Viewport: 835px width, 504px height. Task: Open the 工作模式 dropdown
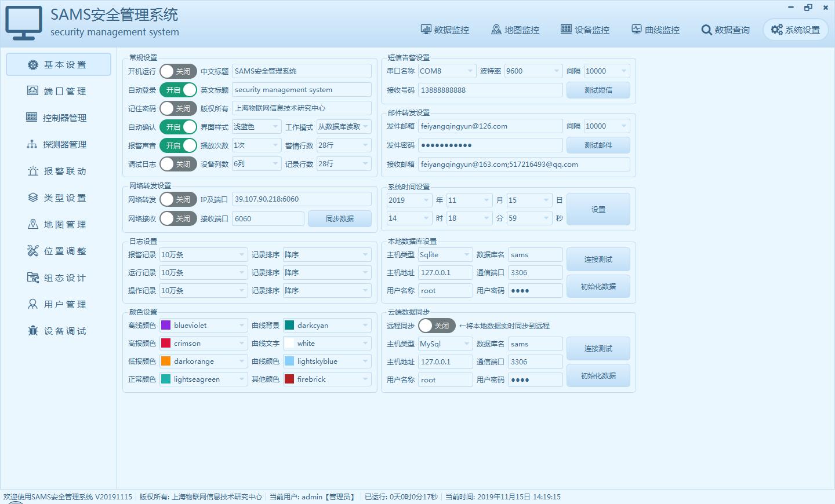coord(343,127)
